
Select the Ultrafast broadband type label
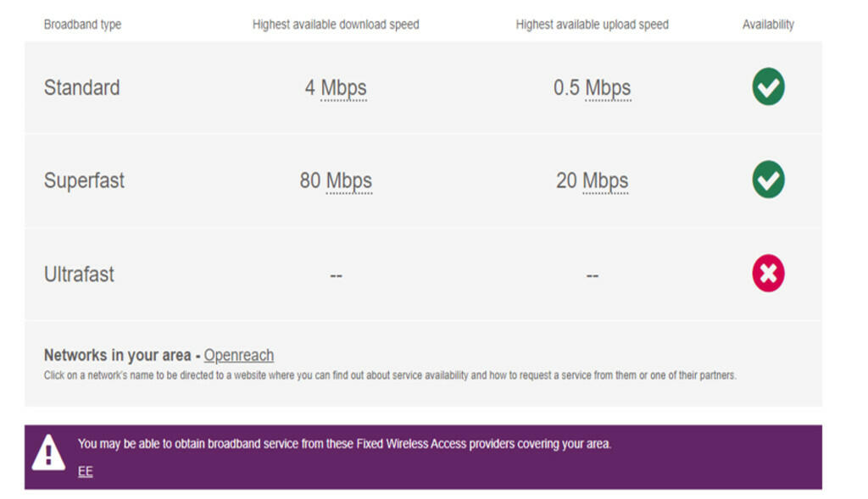[79, 274]
